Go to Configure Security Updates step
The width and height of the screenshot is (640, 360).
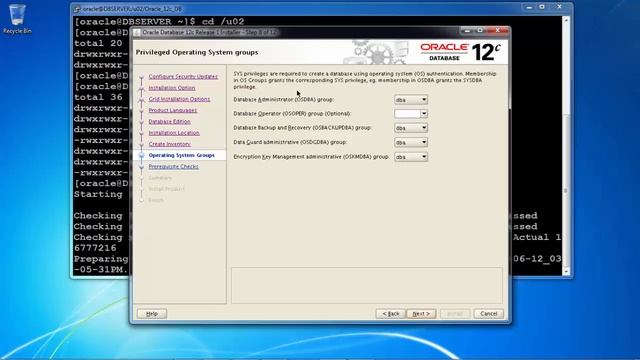click(x=183, y=76)
